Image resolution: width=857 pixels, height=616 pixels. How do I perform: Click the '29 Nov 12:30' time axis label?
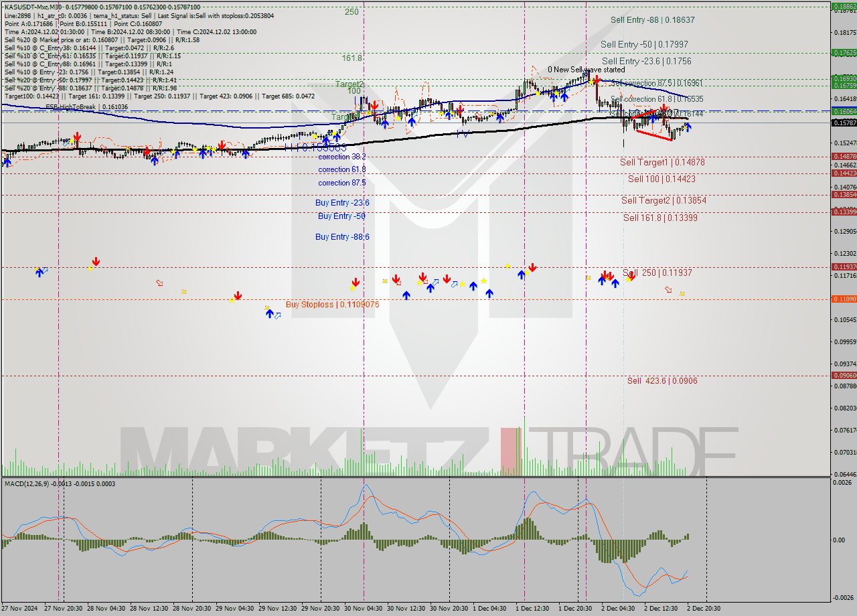[x=278, y=609]
